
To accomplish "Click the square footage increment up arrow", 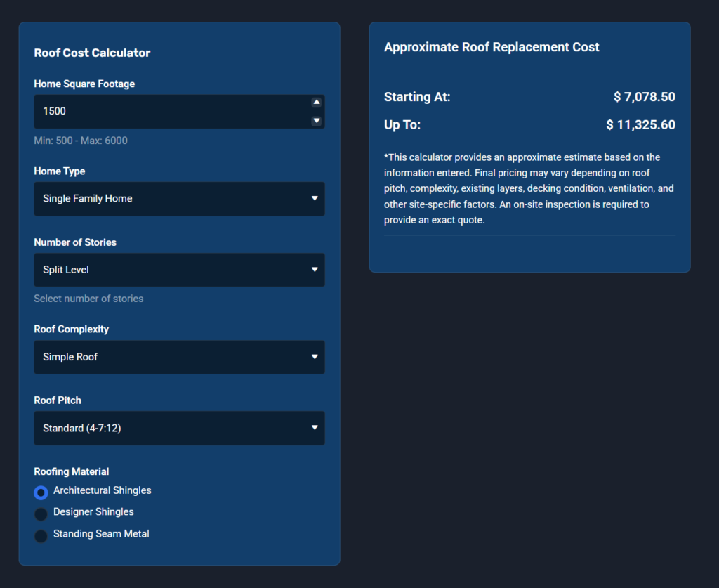I will (317, 103).
